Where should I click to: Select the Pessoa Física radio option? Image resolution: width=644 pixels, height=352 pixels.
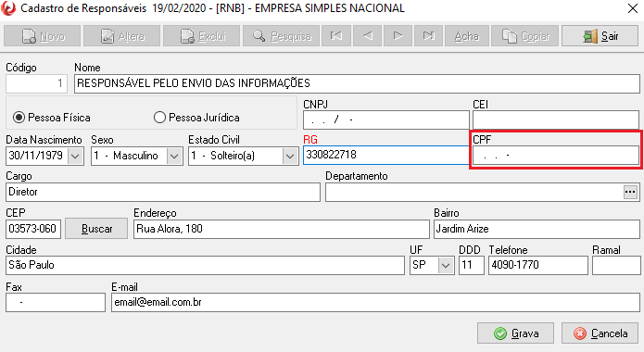point(51,118)
